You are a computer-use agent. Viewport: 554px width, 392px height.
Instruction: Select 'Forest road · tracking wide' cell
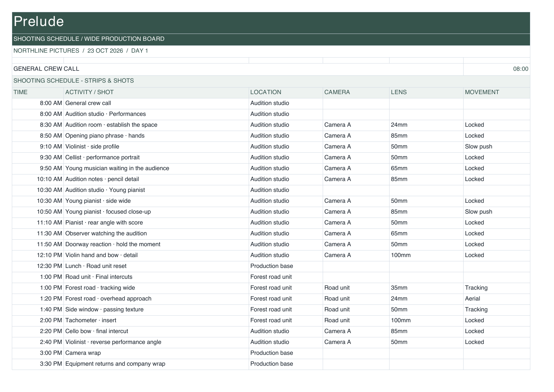tap(156, 288)
